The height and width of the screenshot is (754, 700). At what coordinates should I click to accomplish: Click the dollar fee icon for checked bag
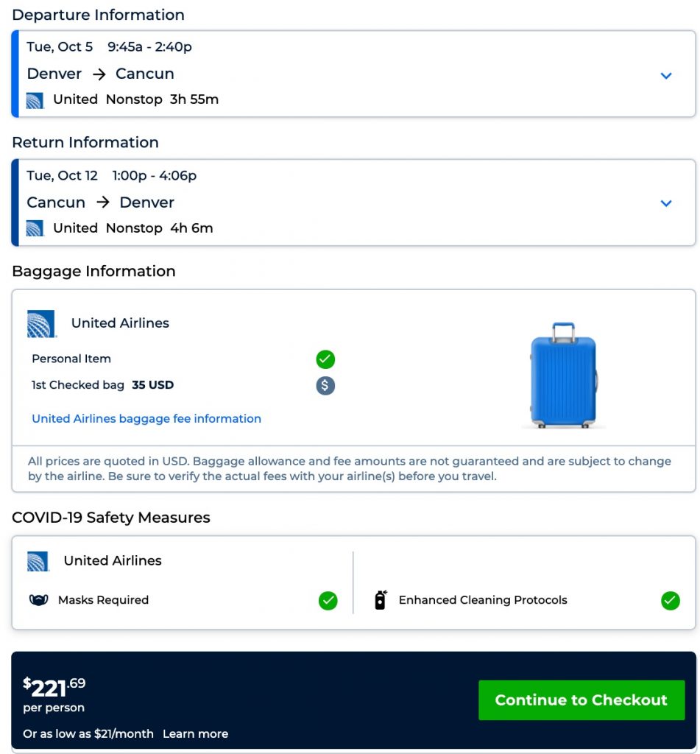point(325,385)
